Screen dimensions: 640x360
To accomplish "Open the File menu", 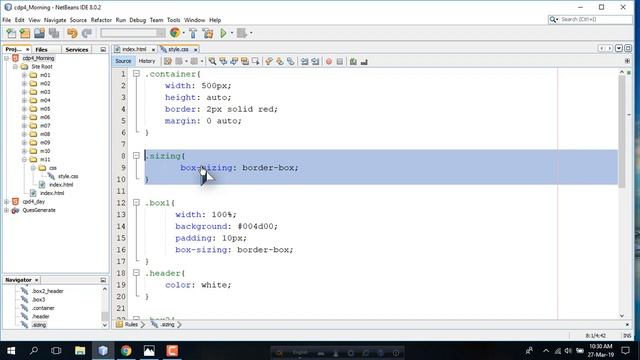I will tap(7, 20).
